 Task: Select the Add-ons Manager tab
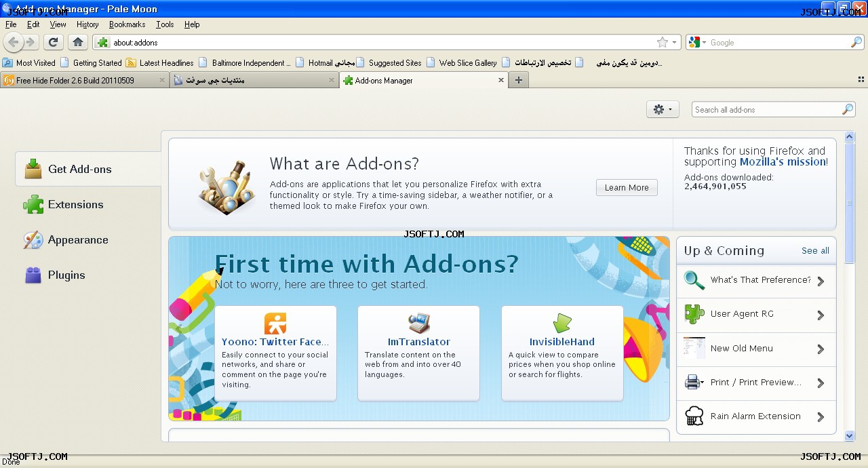424,80
